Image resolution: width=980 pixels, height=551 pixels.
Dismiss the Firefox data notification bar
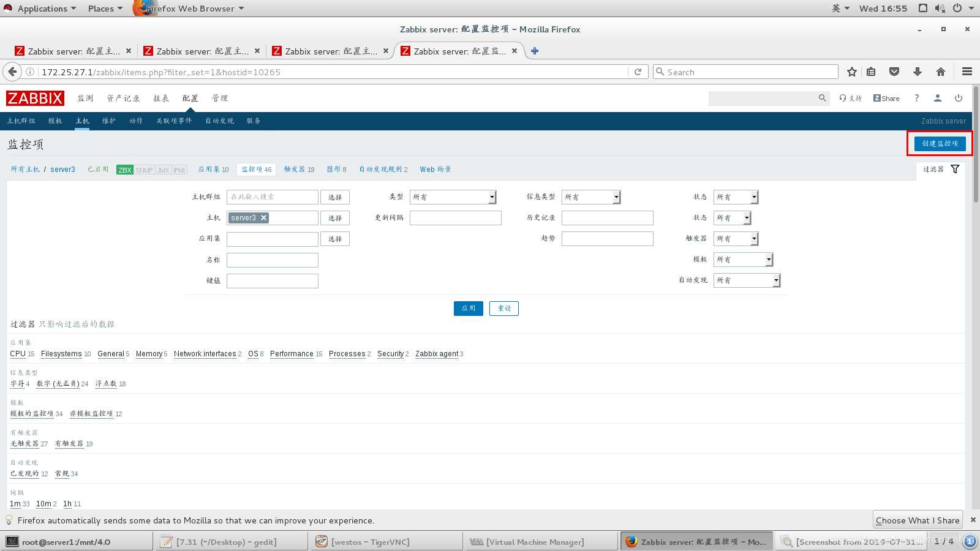[973, 520]
